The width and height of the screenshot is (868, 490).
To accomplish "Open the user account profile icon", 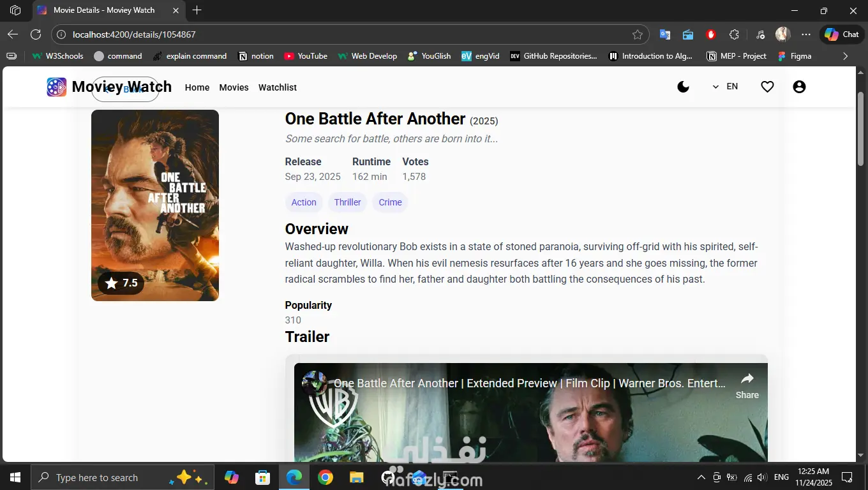I will coord(799,87).
